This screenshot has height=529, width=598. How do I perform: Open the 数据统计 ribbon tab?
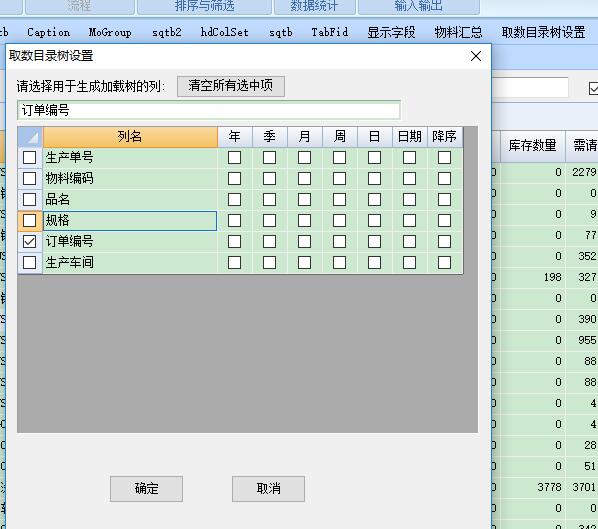pyautogui.click(x=314, y=6)
